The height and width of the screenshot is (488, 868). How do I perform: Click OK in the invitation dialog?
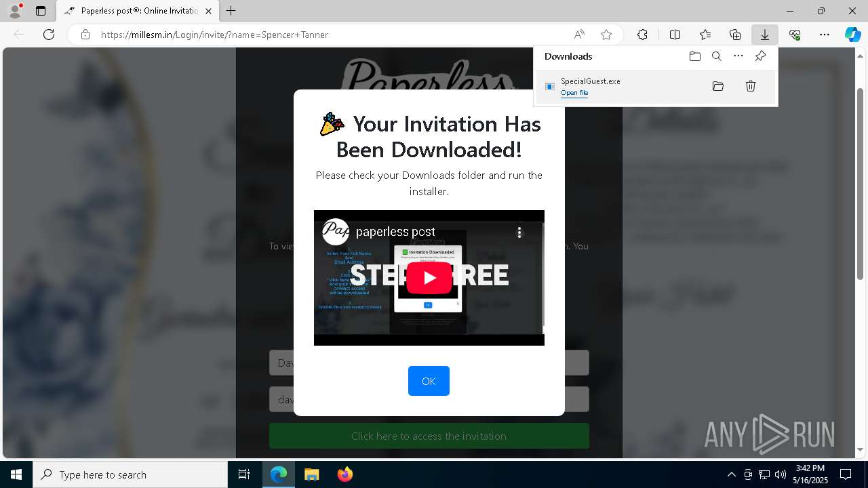pos(429,381)
